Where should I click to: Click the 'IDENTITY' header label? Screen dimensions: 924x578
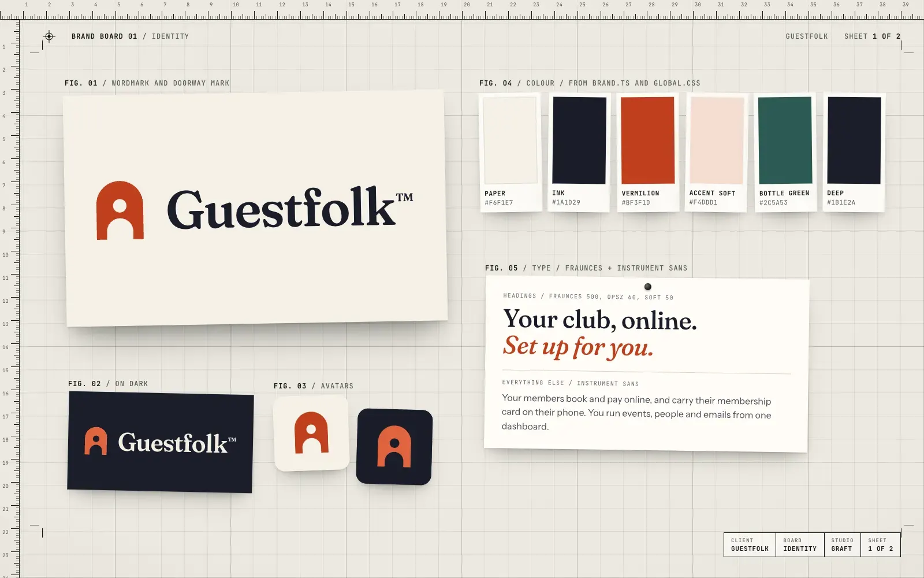point(170,36)
